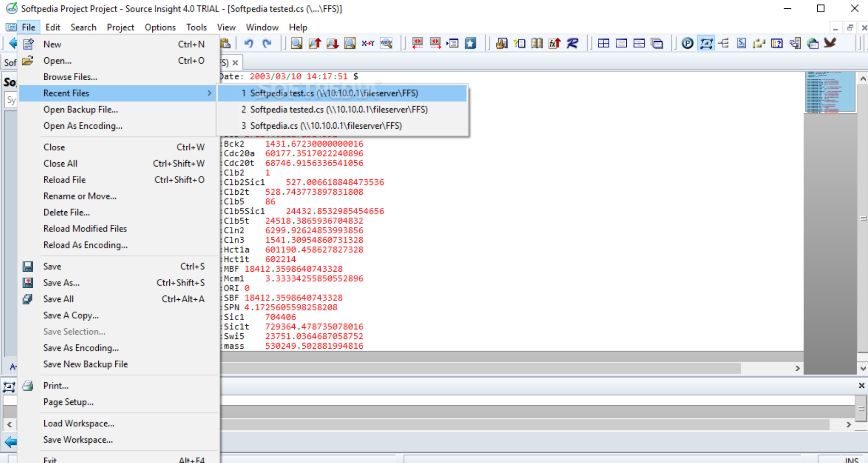The height and width of the screenshot is (463, 868).
Task: Toggle the highlighted relation window icon
Action: click(706, 43)
